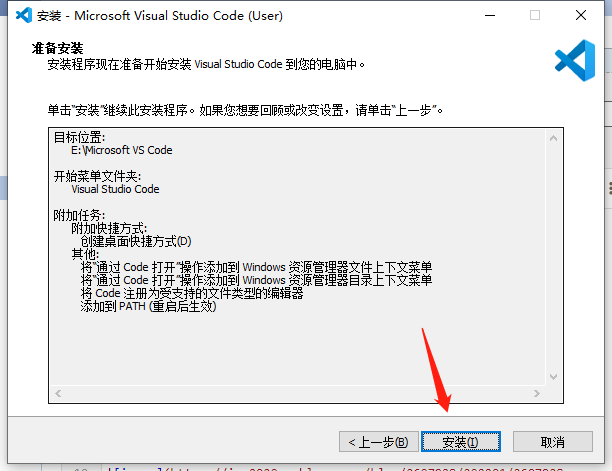Click the 准备安装 heading
The height and width of the screenshot is (471, 612).
(x=57, y=48)
